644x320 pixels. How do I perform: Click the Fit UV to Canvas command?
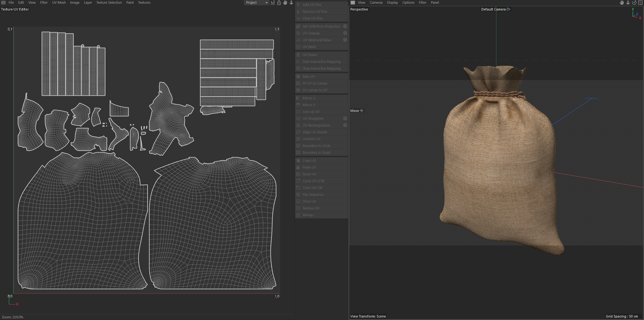pyautogui.click(x=315, y=83)
